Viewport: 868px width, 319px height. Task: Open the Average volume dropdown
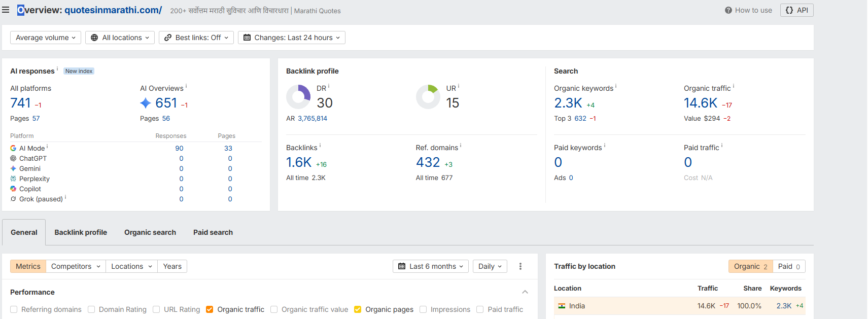click(x=46, y=38)
